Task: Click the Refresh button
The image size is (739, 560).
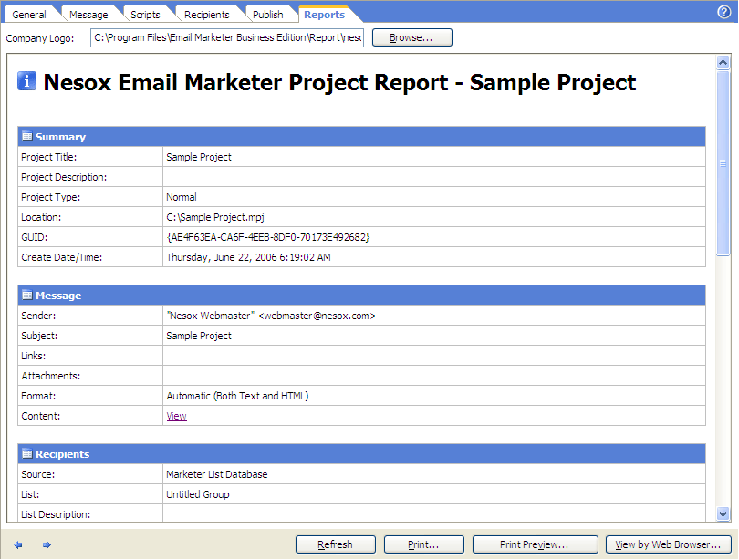Action: [x=335, y=544]
